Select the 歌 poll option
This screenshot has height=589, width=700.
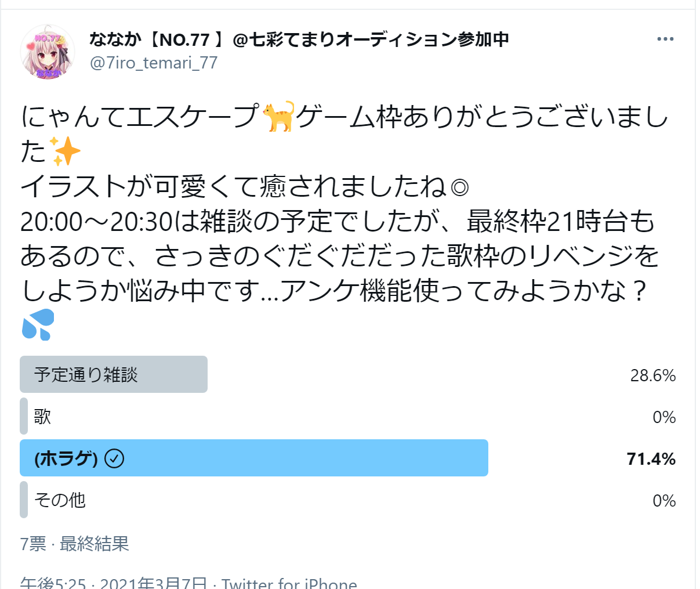tap(42, 417)
